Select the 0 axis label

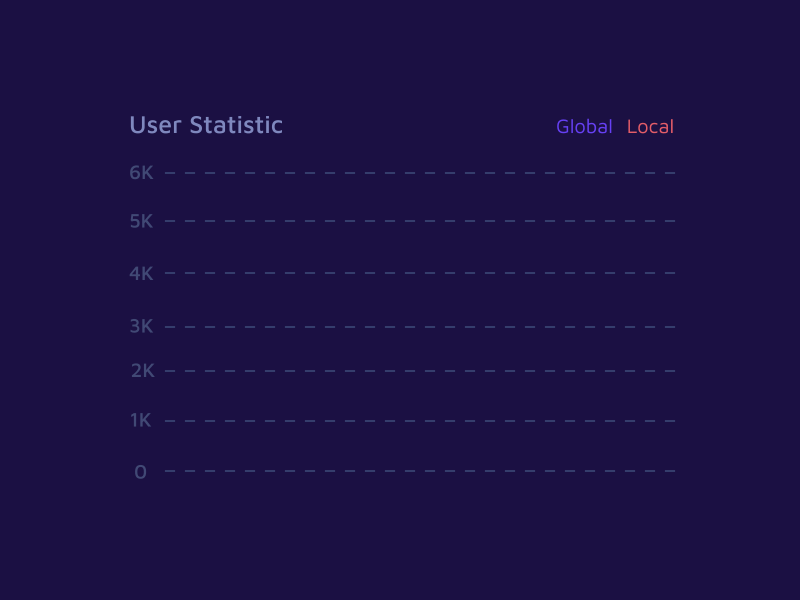click(140, 471)
